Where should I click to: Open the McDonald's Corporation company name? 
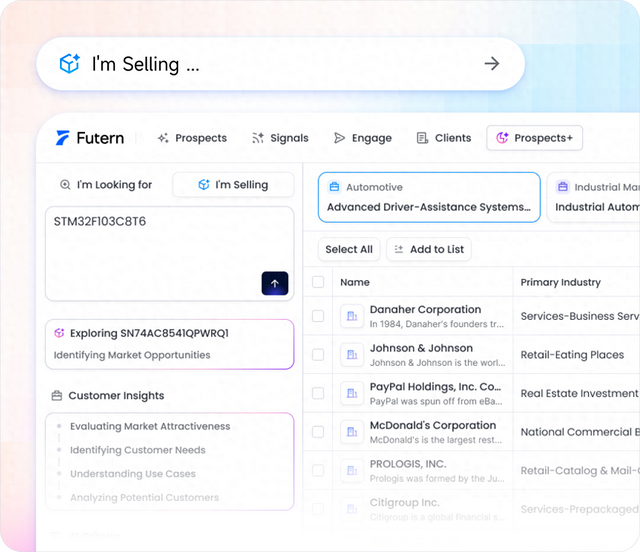pos(433,425)
